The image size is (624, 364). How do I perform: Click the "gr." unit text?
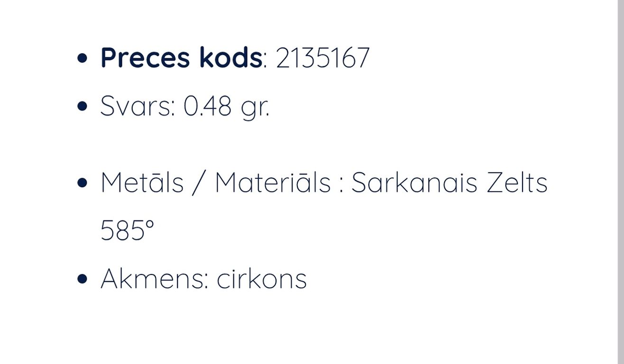point(255,108)
